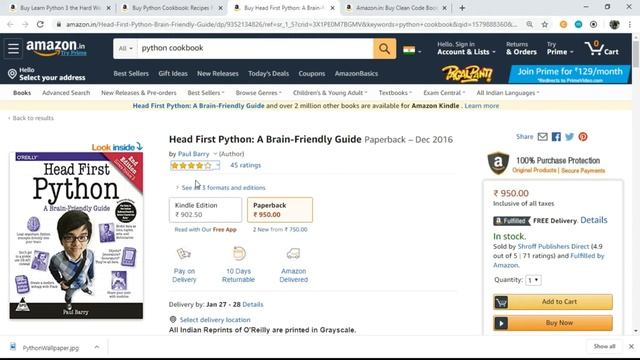Click Add to Cart button

[553, 302]
